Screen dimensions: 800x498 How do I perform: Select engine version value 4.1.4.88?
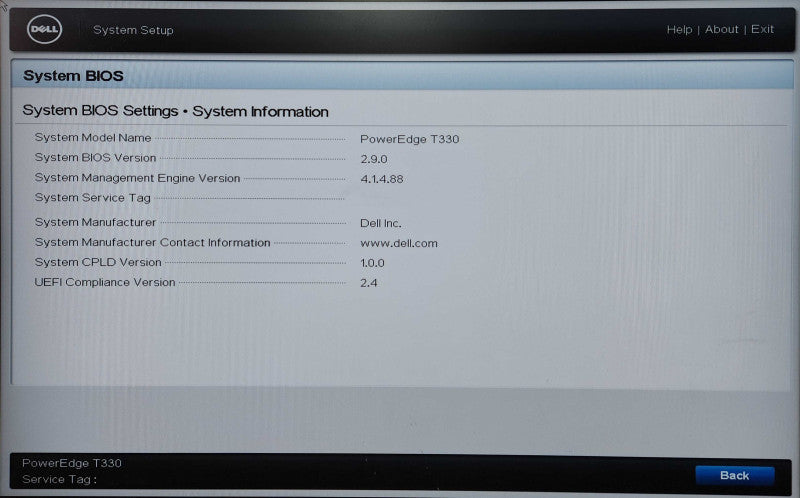tap(382, 179)
